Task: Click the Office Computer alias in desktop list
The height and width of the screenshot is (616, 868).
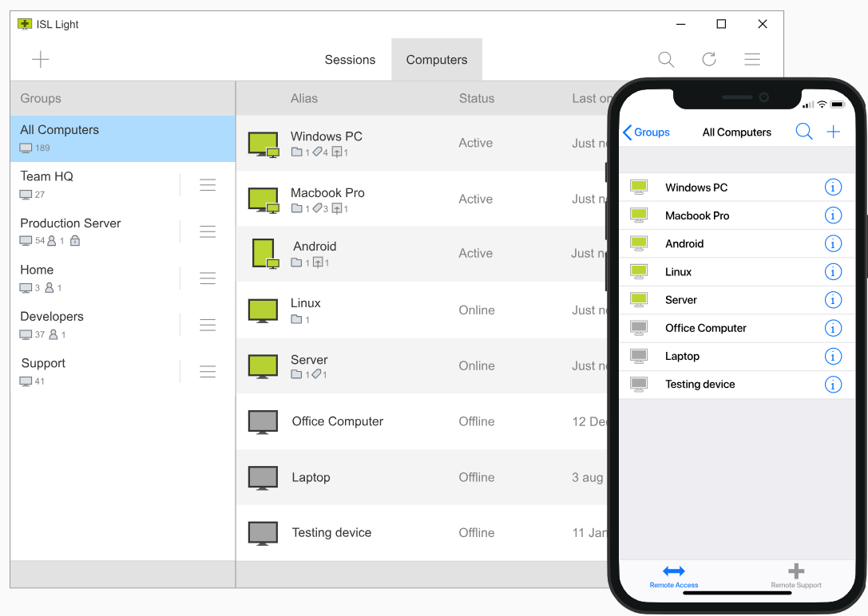Action: [338, 421]
